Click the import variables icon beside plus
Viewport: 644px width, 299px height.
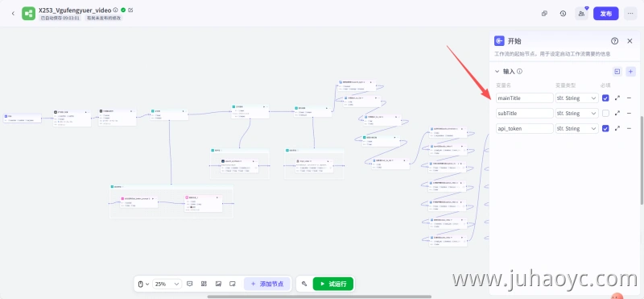coord(617,72)
